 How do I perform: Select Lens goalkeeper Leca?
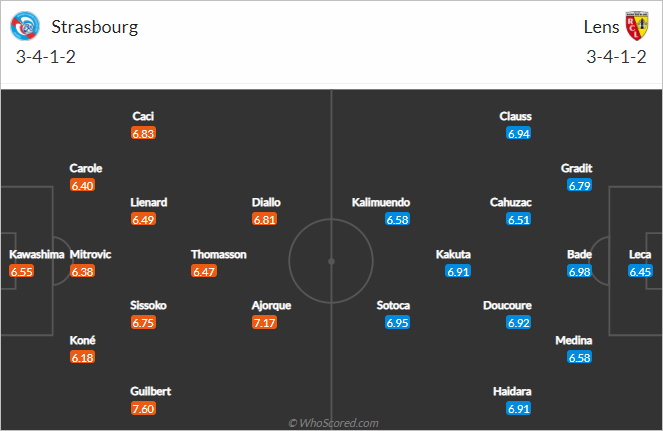(x=640, y=254)
